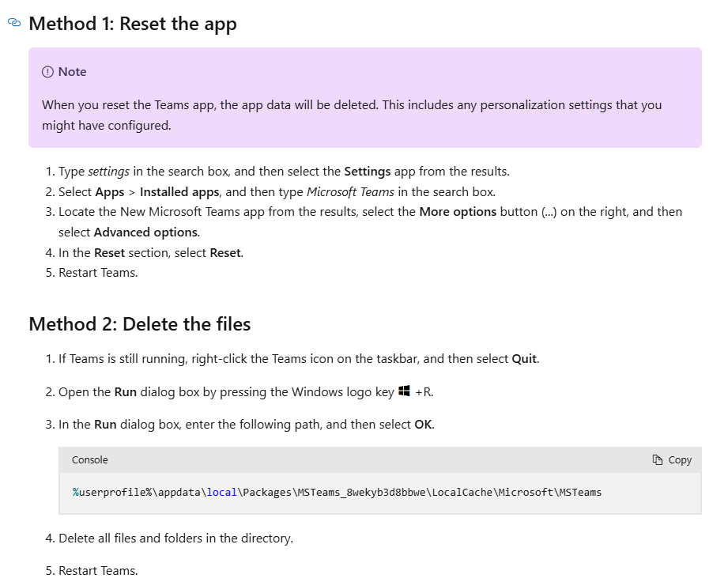
Task: Click the 'Note' title in the purple box
Action: click(73, 72)
